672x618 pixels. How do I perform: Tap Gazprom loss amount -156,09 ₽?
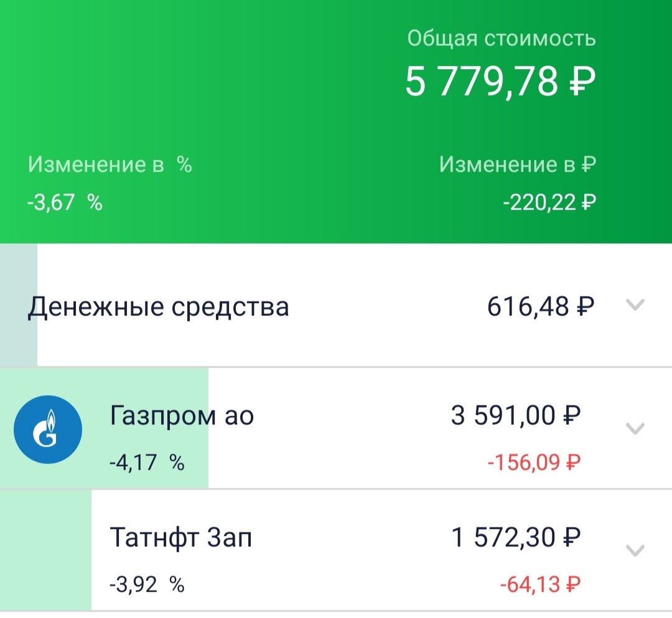click(534, 462)
